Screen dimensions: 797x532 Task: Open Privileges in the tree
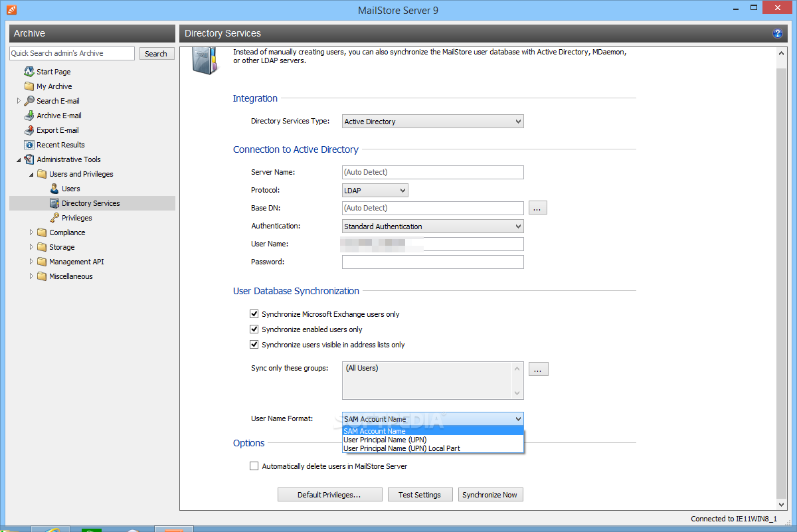click(77, 218)
